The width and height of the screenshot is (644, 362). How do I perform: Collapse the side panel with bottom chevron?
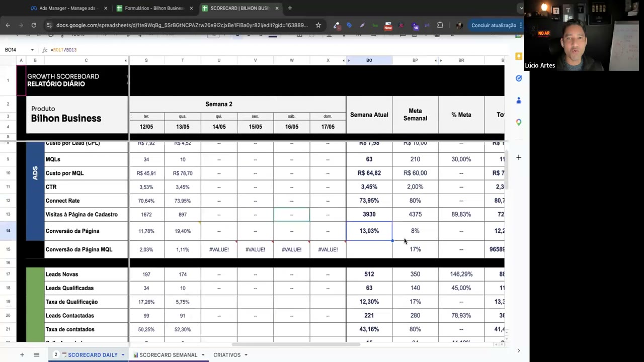(519, 350)
